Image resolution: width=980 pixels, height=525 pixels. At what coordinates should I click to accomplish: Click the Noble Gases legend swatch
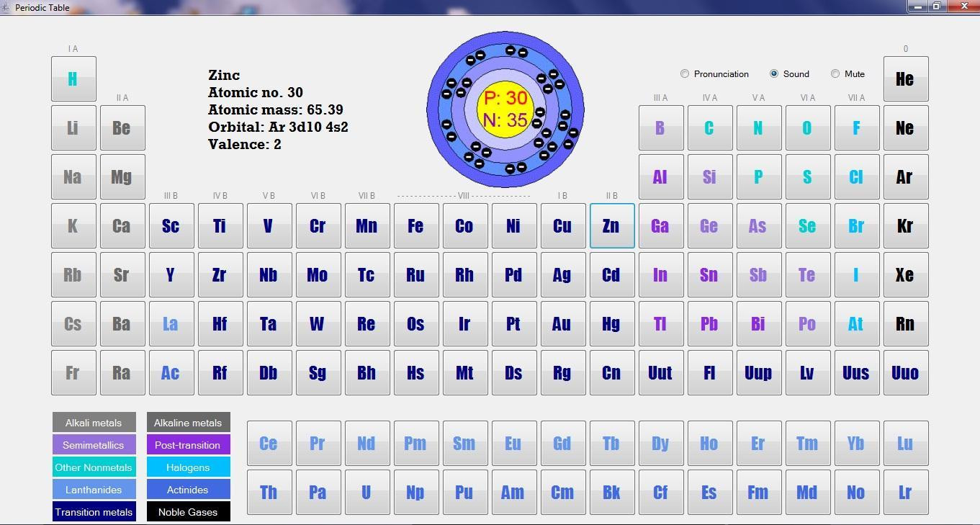click(x=188, y=512)
